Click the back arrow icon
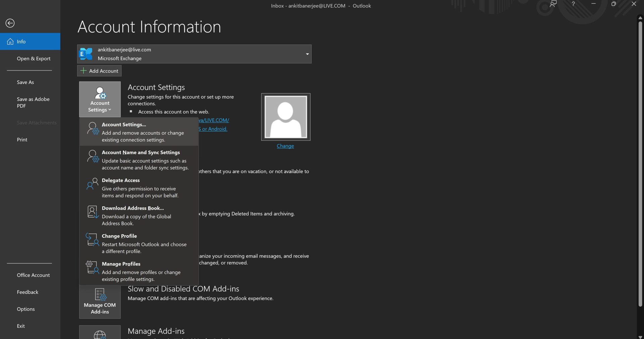 coord(10,23)
